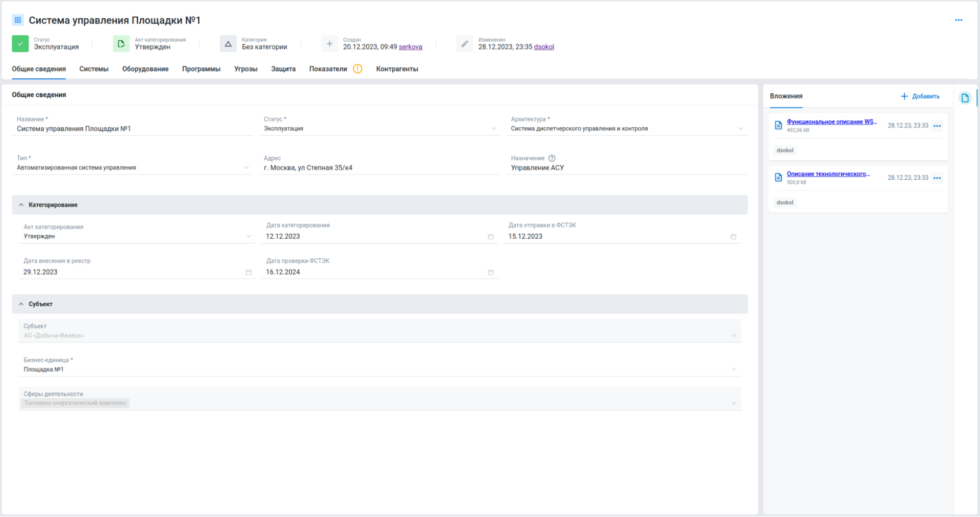Click the document icon in the right sidebar
The width and height of the screenshot is (980, 517).
(965, 98)
